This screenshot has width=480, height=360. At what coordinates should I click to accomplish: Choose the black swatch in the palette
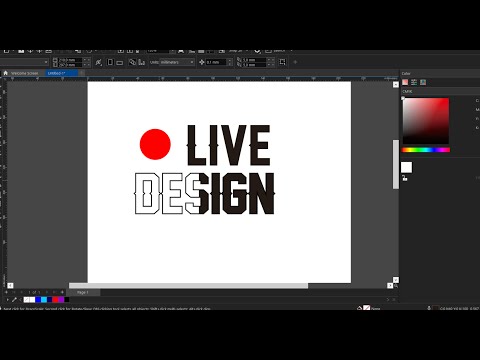(x=67, y=300)
